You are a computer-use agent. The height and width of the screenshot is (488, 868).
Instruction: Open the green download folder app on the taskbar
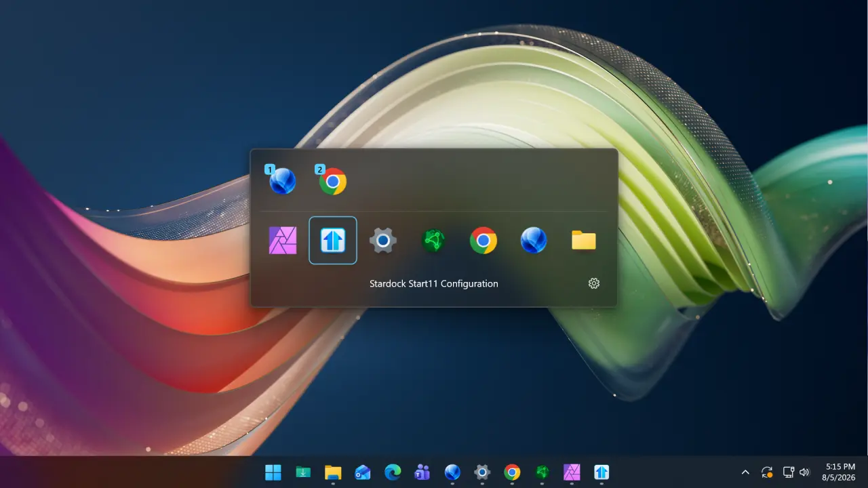(303, 472)
